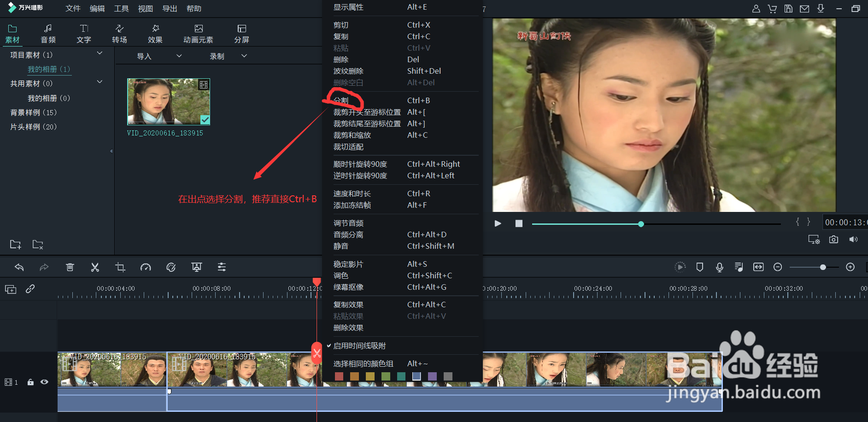Viewport: 868px width, 422px height.
Task: Click the save project icon
Action: click(788, 9)
